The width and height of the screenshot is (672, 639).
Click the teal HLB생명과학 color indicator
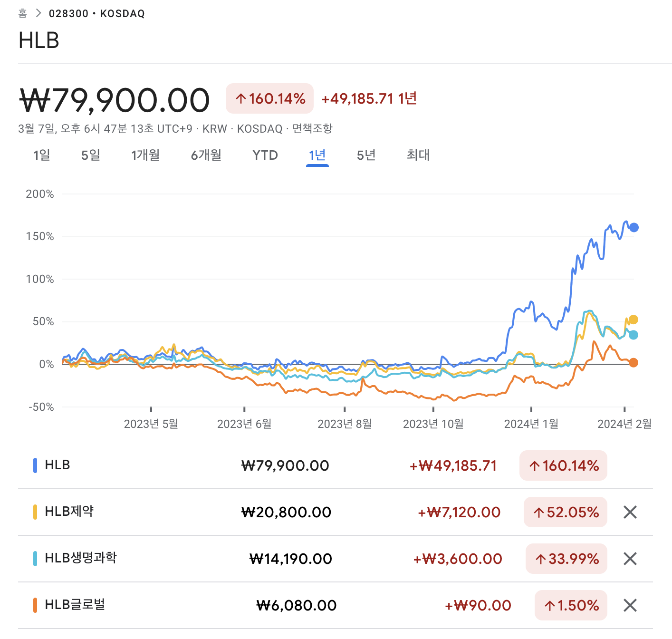click(35, 559)
